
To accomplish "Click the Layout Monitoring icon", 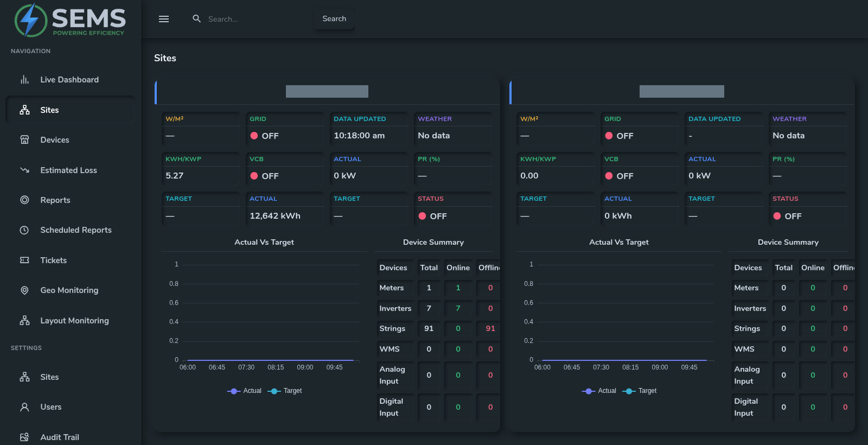I will (x=24, y=321).
